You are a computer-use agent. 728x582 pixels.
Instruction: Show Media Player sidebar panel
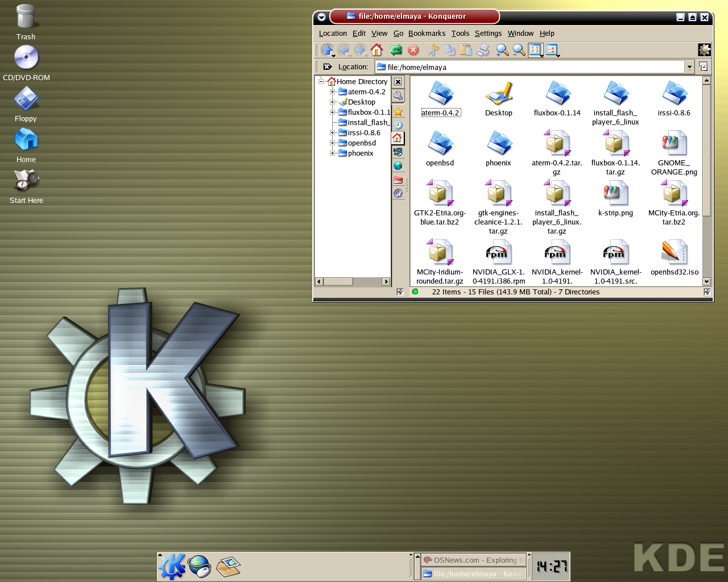click(x=398, y=152)
